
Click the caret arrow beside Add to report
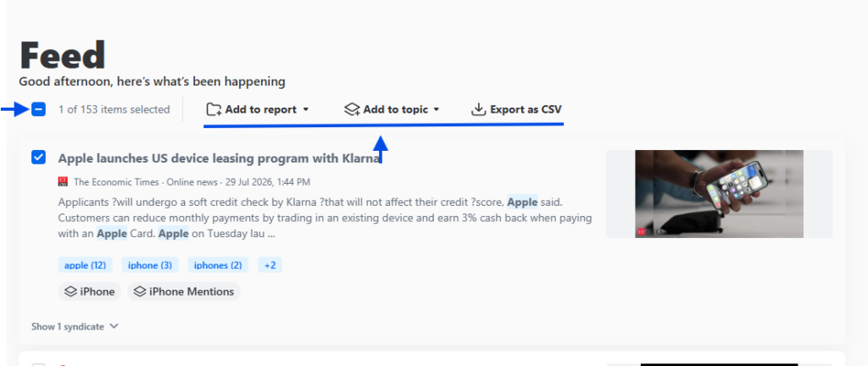(305, 109)
